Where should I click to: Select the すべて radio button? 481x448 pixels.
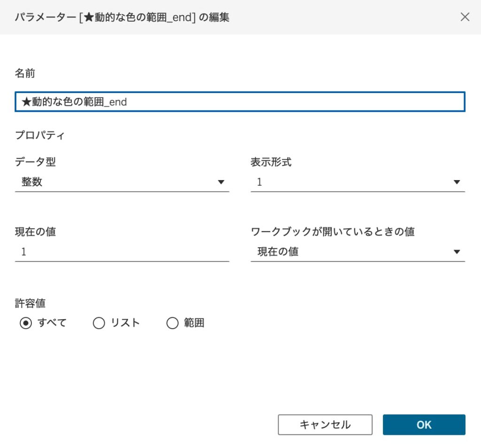[x=26, y=323]
